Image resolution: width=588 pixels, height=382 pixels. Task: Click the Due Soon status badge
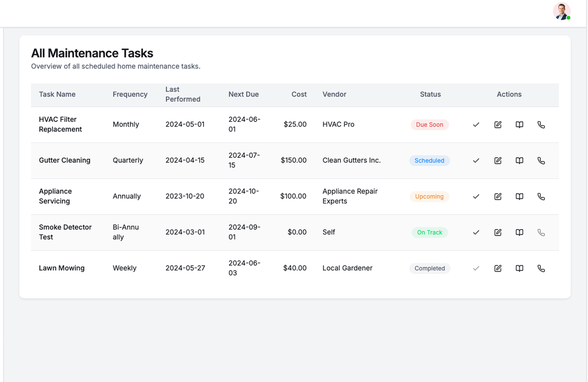click(429, 125)
